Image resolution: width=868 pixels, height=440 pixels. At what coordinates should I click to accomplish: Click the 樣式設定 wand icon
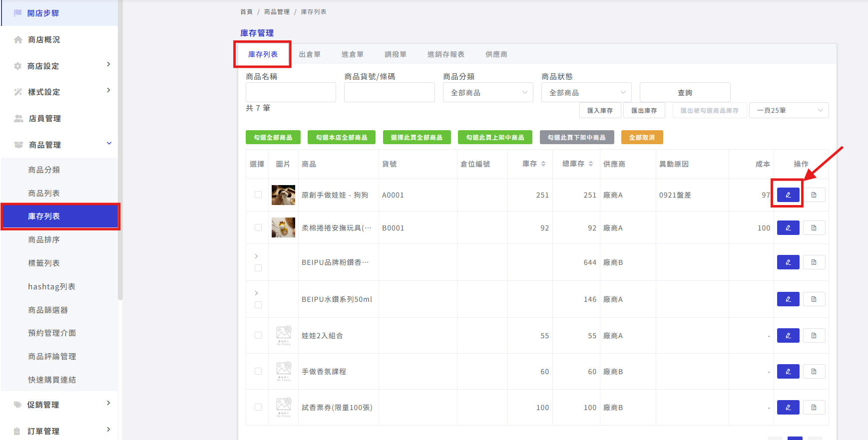(18, 92)
